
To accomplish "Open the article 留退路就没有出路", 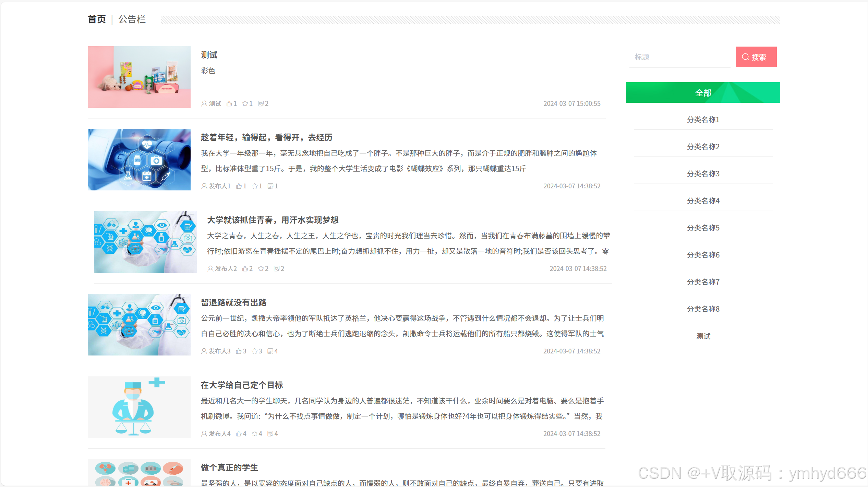I will pyautogui.click(x=233, y=302).
